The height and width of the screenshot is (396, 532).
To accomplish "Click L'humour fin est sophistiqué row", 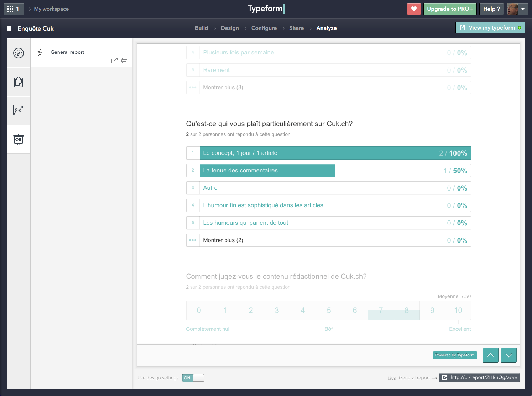I will [328, 205].
